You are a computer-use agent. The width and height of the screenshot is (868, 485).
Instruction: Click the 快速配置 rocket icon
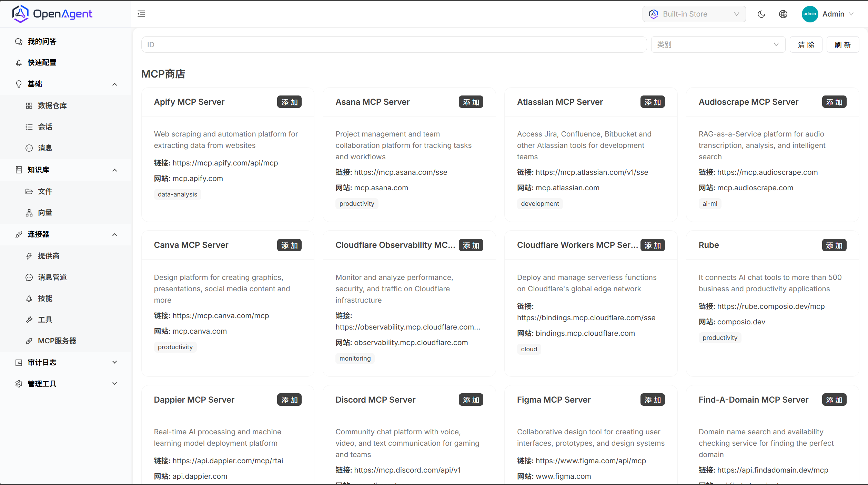pyautogui.click(x=19, y=63)
